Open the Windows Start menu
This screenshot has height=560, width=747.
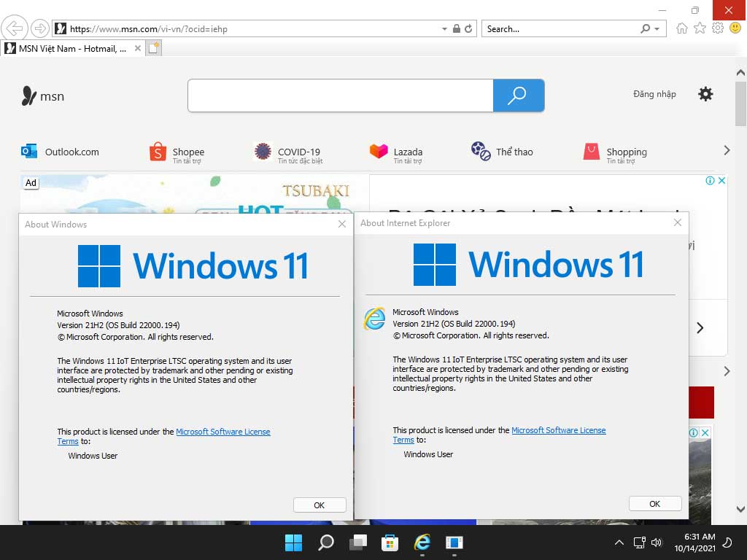coord(293,542)
